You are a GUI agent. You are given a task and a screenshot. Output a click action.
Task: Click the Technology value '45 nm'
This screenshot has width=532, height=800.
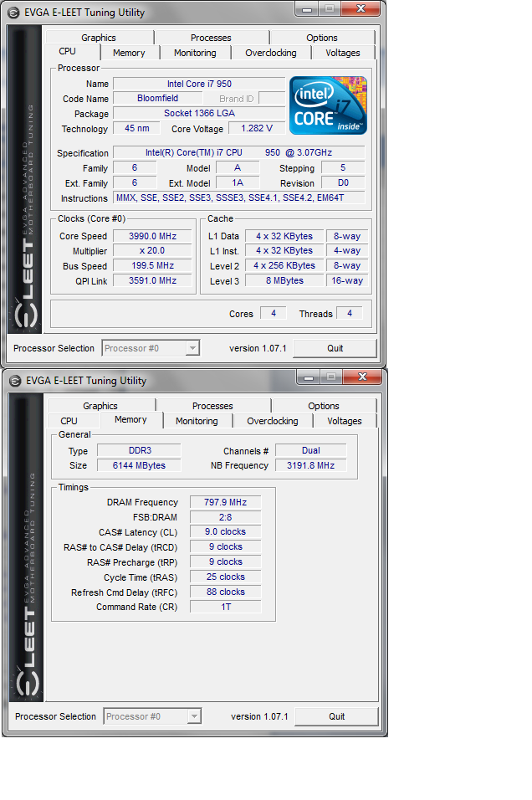136,129
